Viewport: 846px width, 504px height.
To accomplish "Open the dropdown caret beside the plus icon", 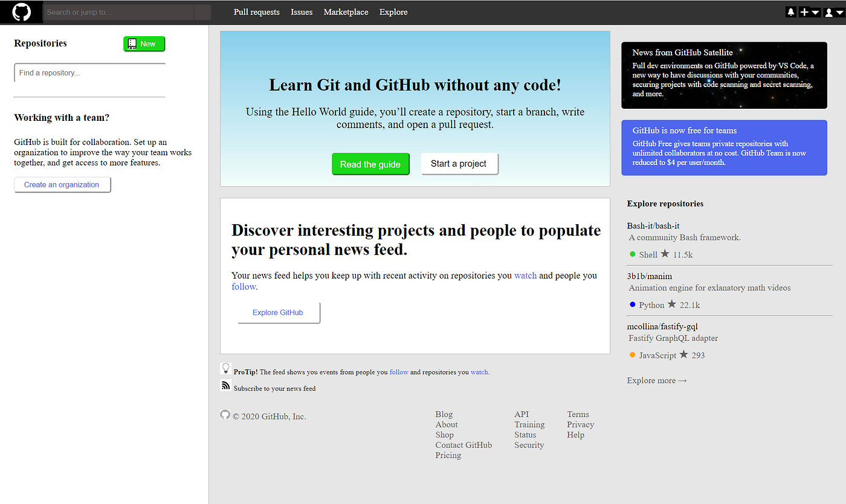I will [815, 11].
